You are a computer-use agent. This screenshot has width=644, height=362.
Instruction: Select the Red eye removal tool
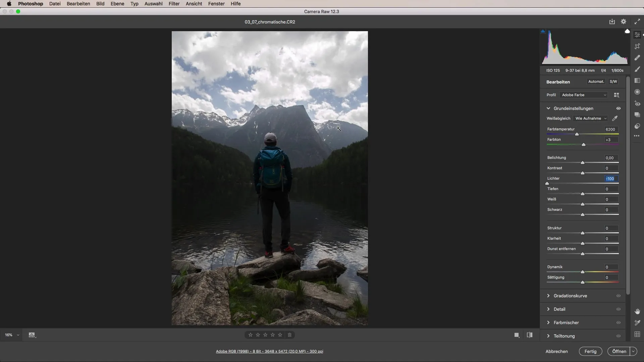tap(637, 103)
